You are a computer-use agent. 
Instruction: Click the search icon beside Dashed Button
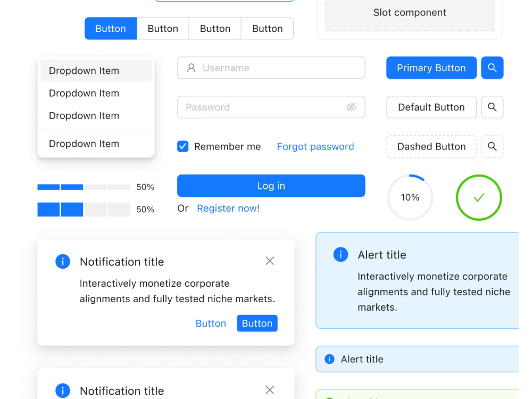492,147
